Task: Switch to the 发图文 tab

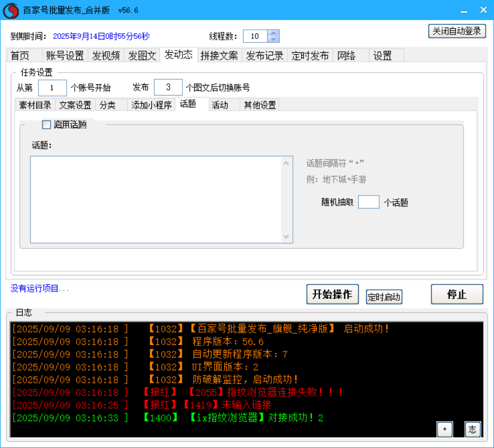Action: pos(141,55)
